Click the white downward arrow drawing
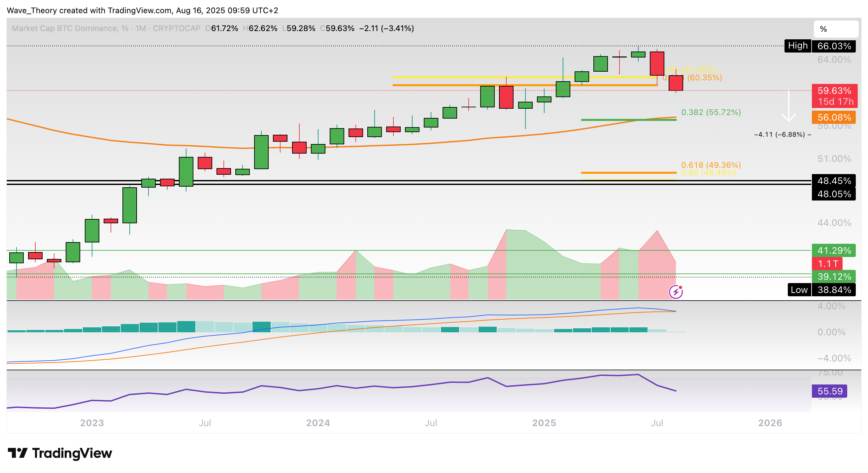Image resolution: width=868 pixels, height=473 pixels. pos(788,106)
